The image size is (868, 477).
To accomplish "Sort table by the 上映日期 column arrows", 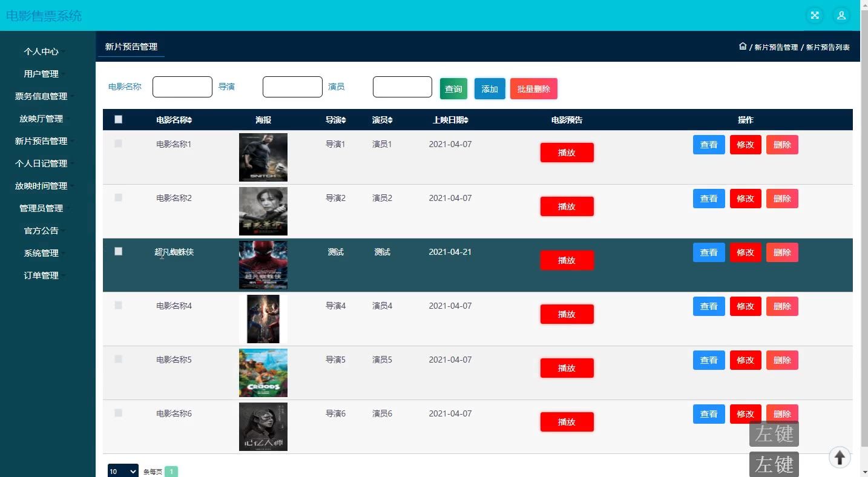I will pyautogui.click(x=466, y=120).
